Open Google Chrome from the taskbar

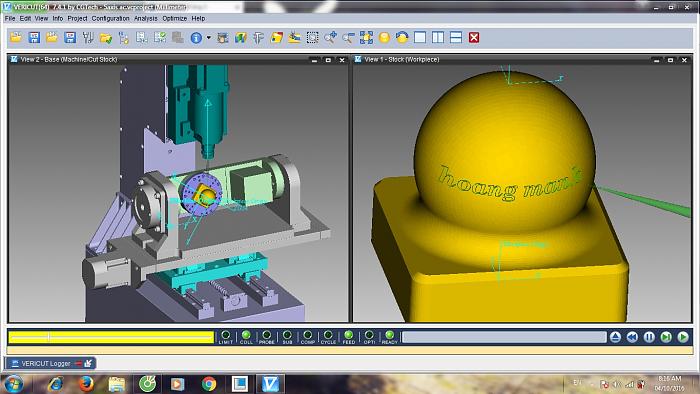coord(208,384)
